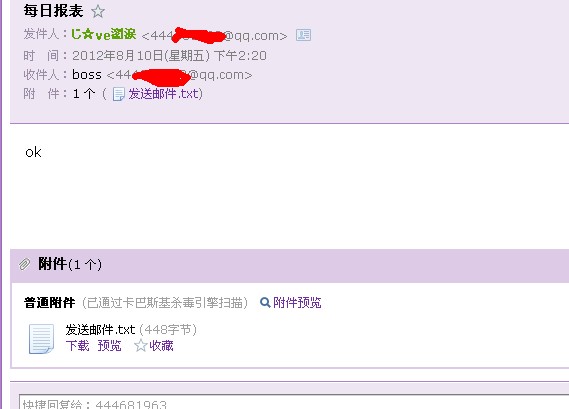The image size is (569, 409).
Task: Favorite the attachment with 收藏 star
Action: (x=140, y=345)
